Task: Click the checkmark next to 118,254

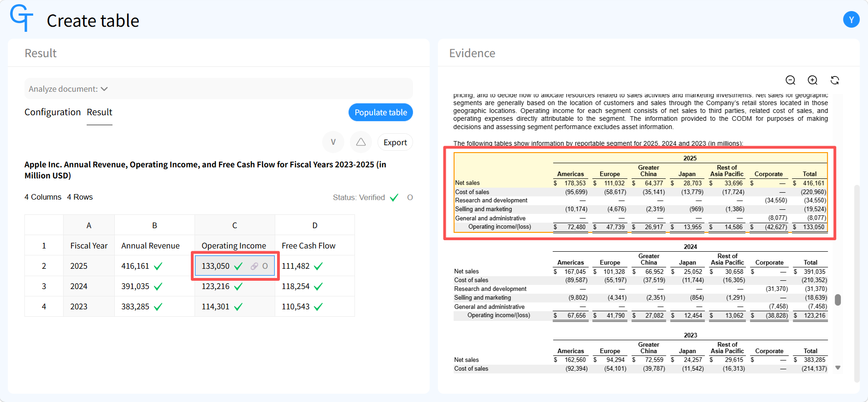Action: [318, 286]
